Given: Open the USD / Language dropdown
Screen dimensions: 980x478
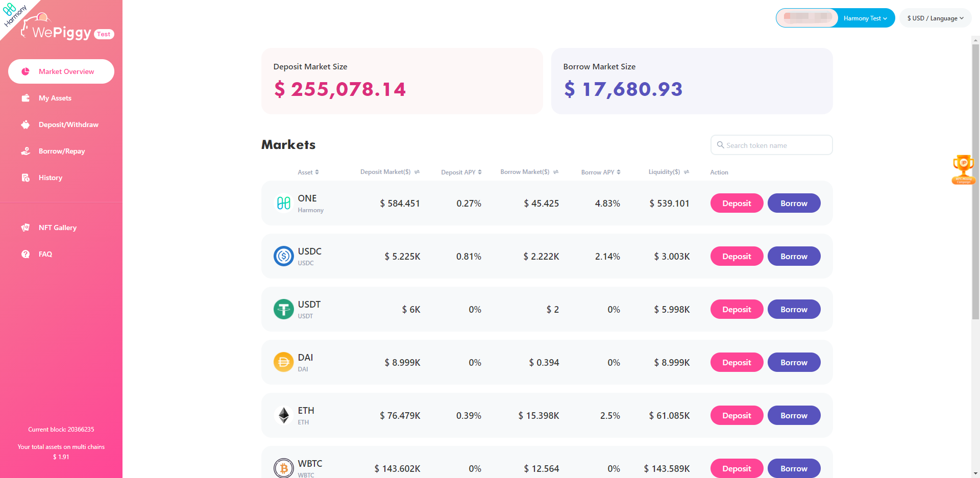Looking at the screenshot, I should tap(935, 18).
